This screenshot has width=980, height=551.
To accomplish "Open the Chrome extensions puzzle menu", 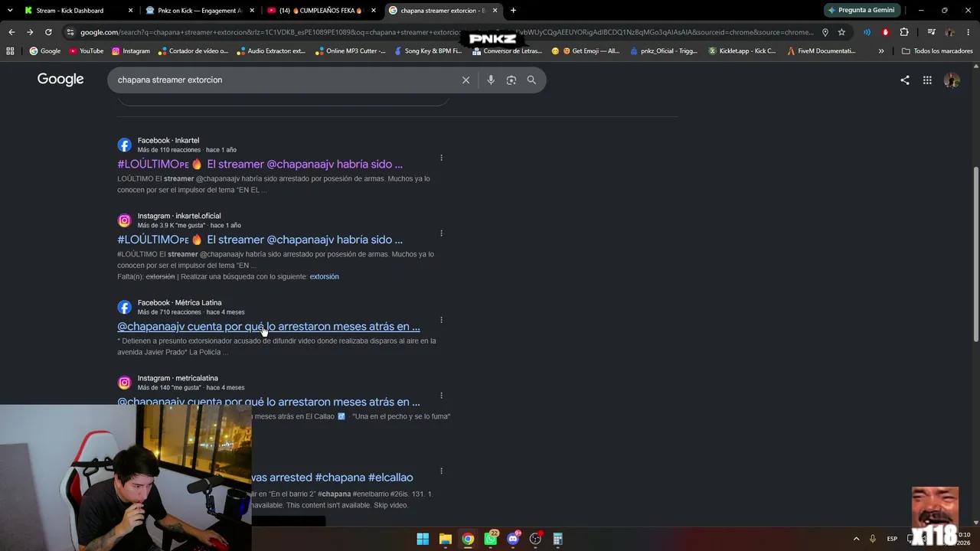I will pyautogui.click(x=904, y=32).
